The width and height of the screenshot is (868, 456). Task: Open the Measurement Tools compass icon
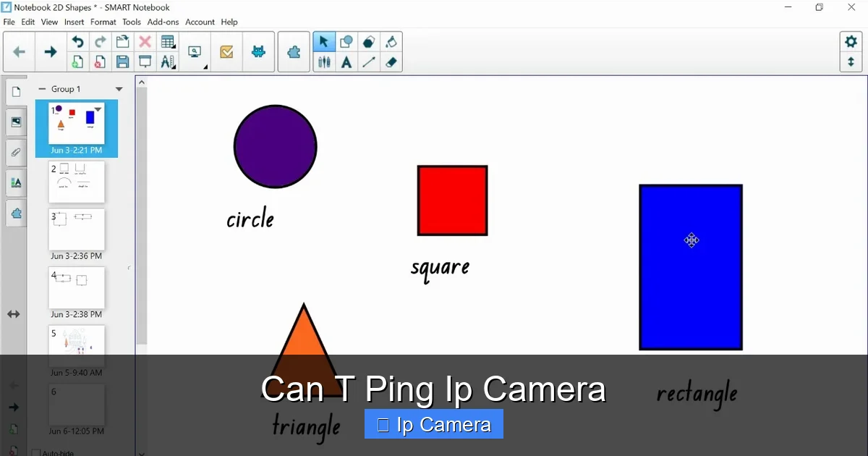pos(168,62)
